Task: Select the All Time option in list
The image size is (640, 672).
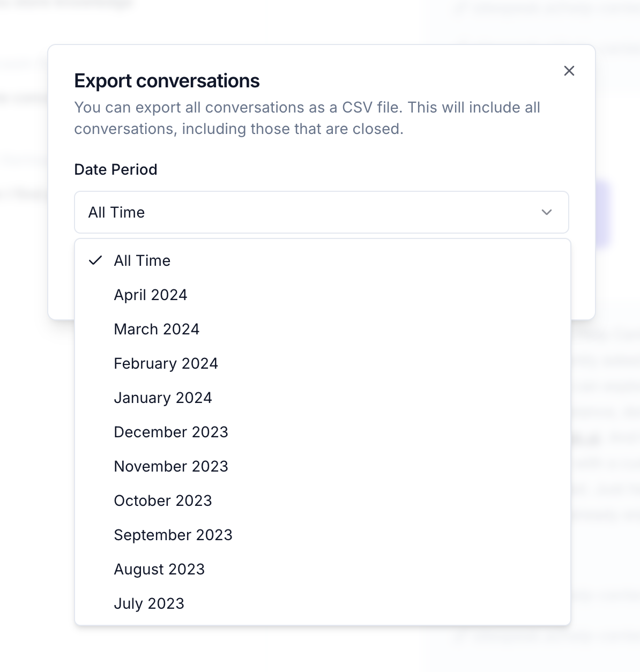Action: point(143,260)
